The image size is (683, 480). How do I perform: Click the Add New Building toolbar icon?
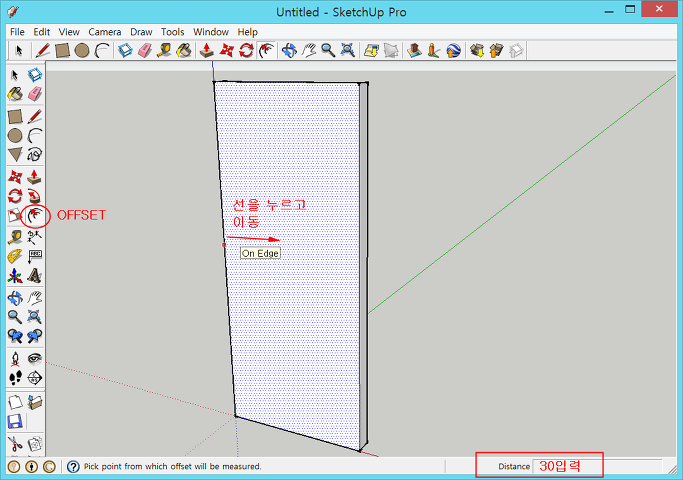click(x=414, y=51)
